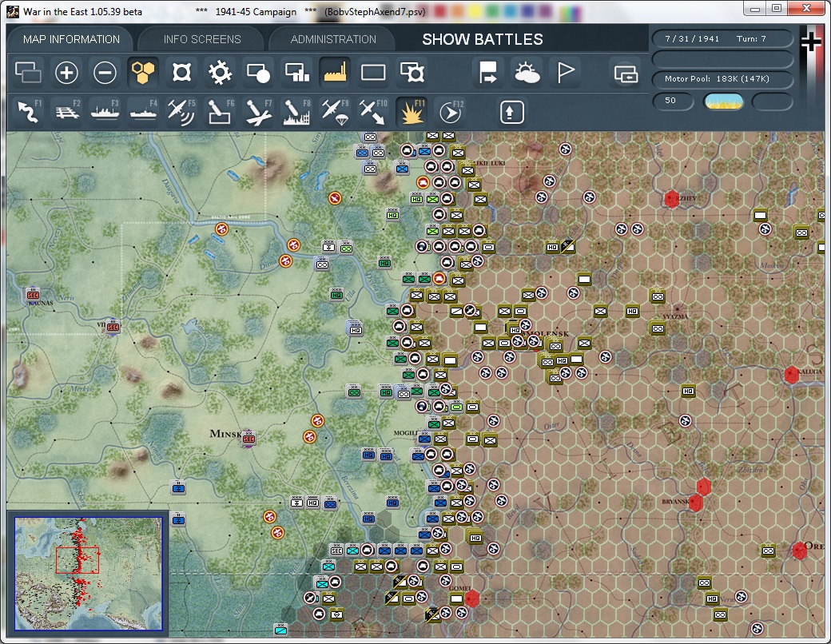This screenshot has width=831, height=644.
Task: Toggle the yellow factory display icon
Action: 335,72
